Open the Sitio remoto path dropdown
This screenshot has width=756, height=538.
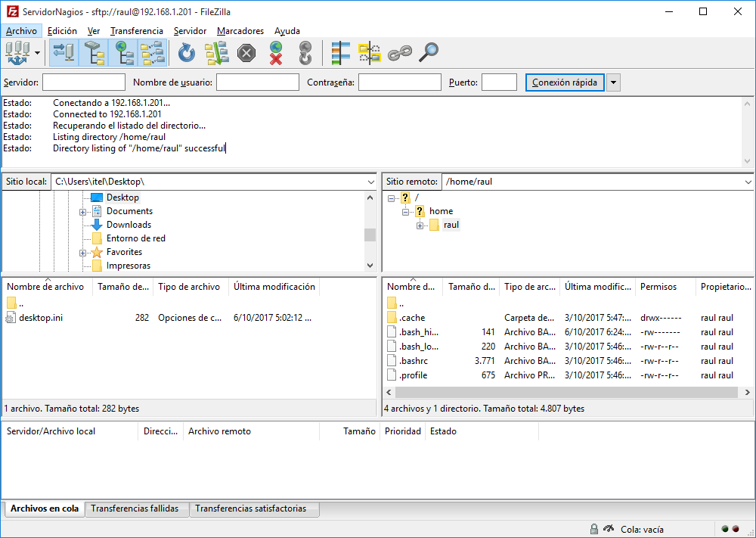coord(748,182)
